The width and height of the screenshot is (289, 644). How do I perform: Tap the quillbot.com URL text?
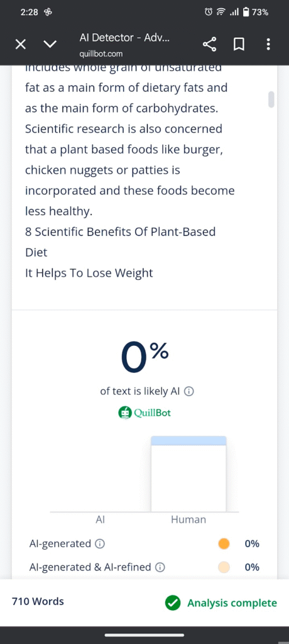pos(101,54)
